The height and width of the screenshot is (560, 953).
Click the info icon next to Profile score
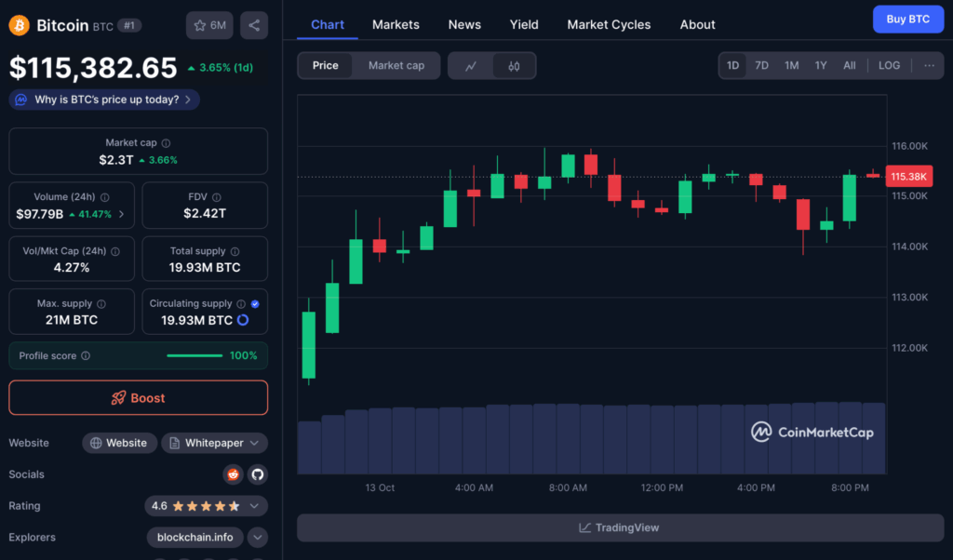click(86, 356)
